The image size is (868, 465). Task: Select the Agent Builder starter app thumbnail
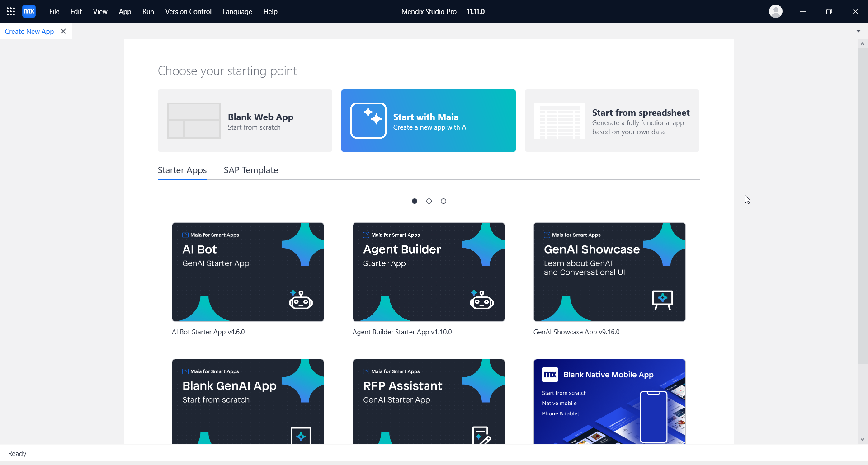(429, 272)
